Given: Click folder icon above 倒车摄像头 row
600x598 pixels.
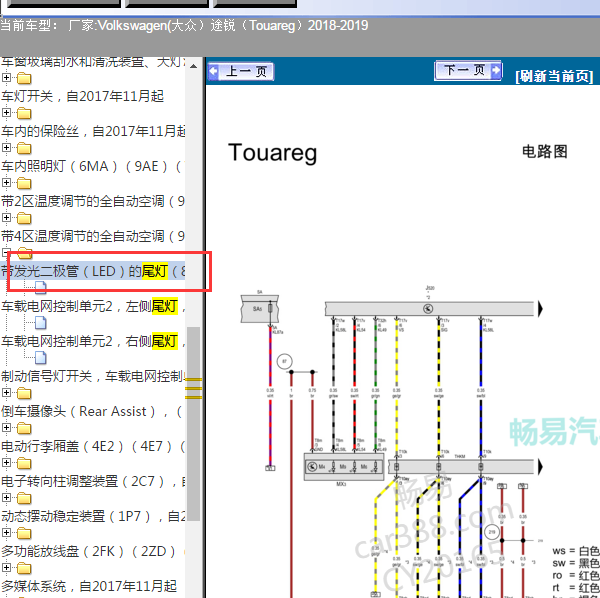Looking at the screenshot, I should pyautogui.click(x=24, y=393).
